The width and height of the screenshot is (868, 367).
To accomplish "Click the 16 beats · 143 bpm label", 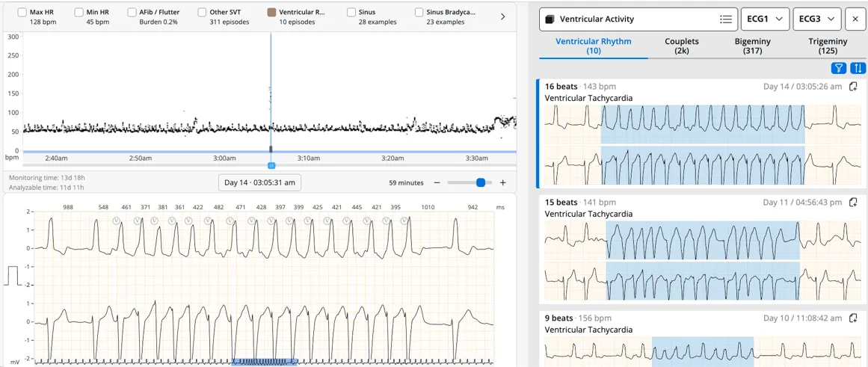I will tap(580, 87).
